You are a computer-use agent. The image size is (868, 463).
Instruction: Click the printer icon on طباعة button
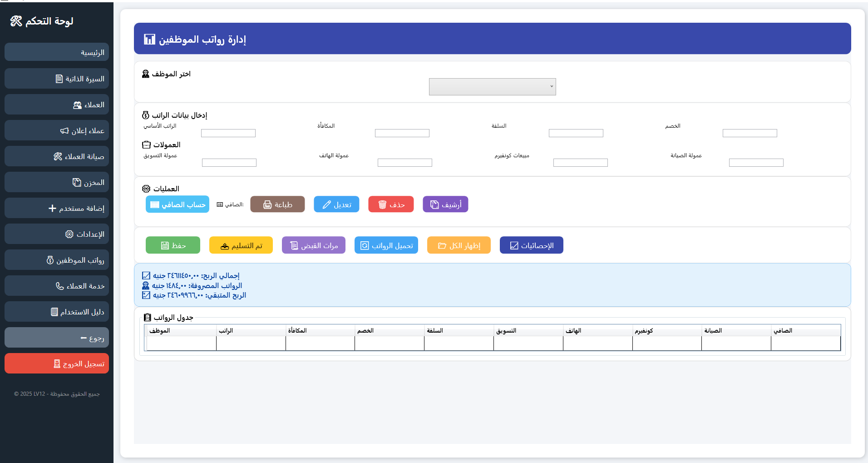point(267,205)
